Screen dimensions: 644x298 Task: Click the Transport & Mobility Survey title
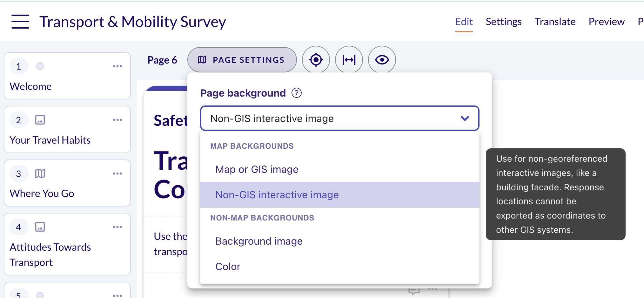click(x=133, y=22)
